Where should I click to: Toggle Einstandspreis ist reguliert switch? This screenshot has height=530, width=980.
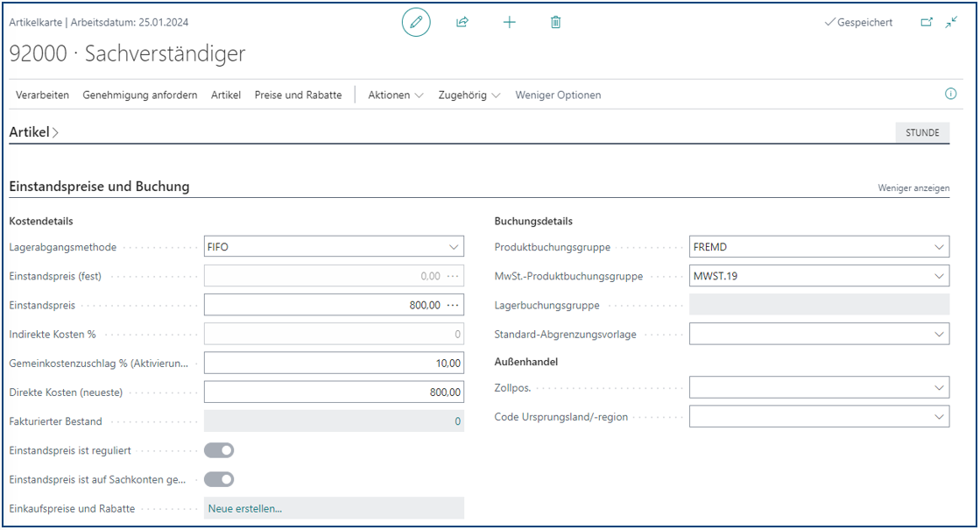coord(219,450)
